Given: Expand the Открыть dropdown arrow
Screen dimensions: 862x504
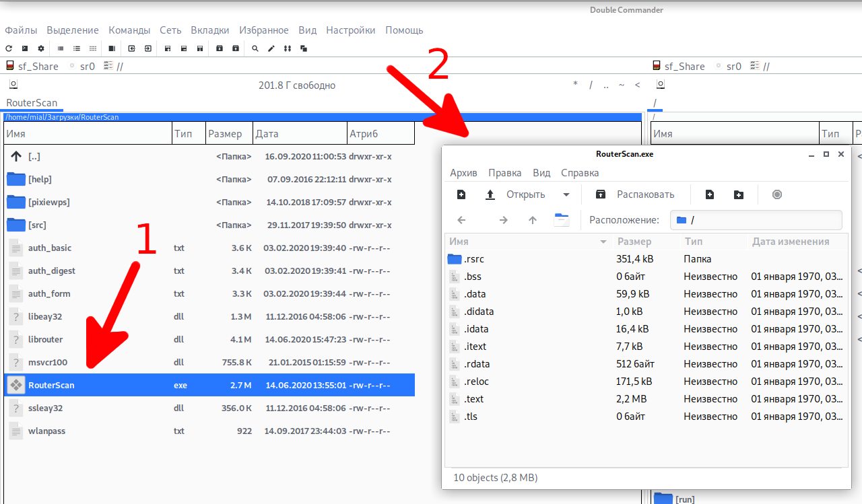Looking at the screenshot, I should pyautogui.click(x=566, y=194).
